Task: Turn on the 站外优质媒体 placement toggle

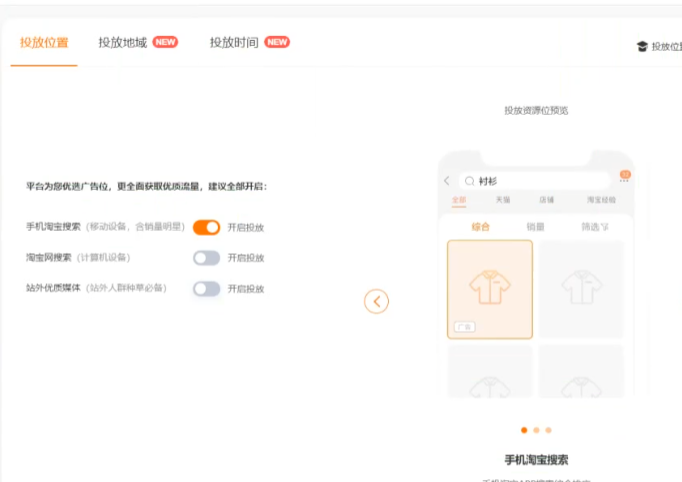Action: [206, 289]
